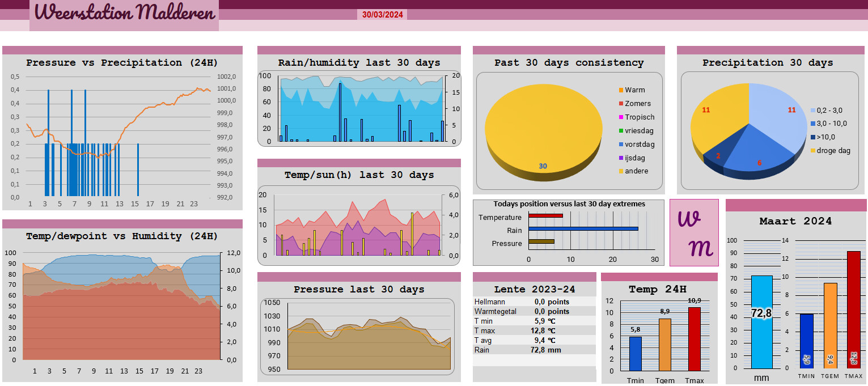Screen dimensions: 868x386
Task: Select the Tmax bar in Temp 24H
Action: tap(695, 339)
